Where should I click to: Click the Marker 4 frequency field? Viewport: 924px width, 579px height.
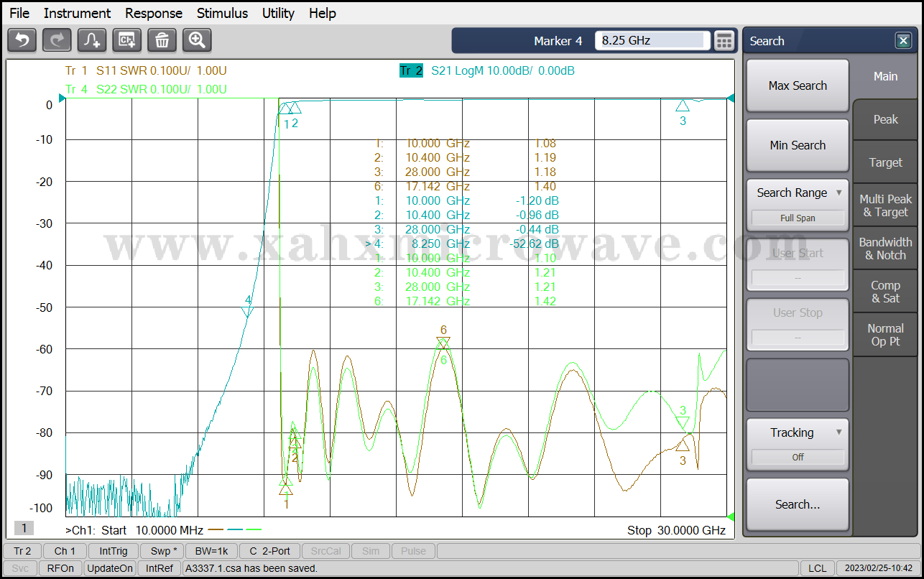tap(652, 41)
